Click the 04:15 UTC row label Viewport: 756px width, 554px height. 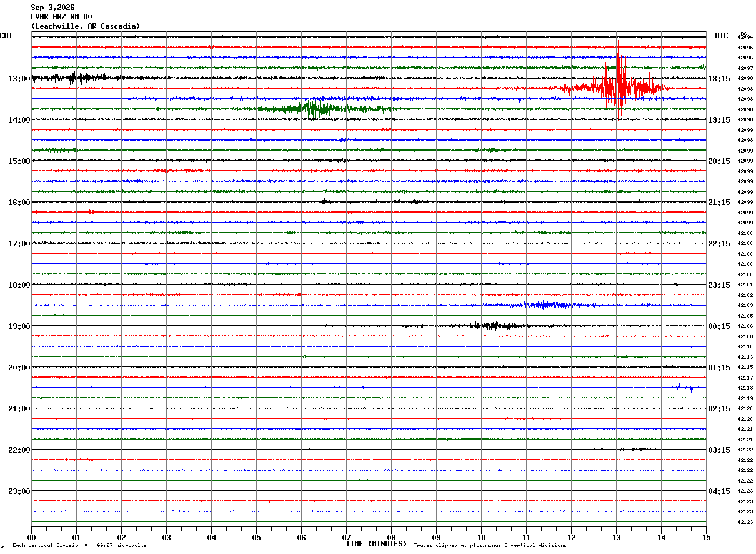(719, 491)
